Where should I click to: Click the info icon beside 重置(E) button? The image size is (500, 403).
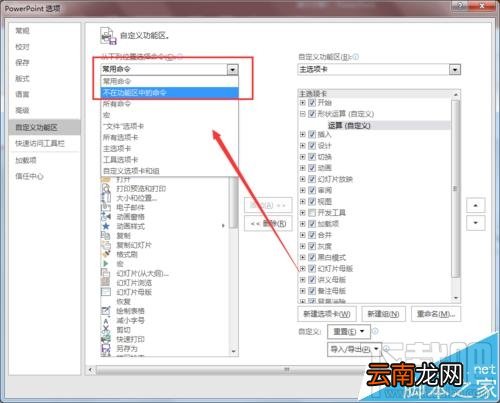point(375,331)
